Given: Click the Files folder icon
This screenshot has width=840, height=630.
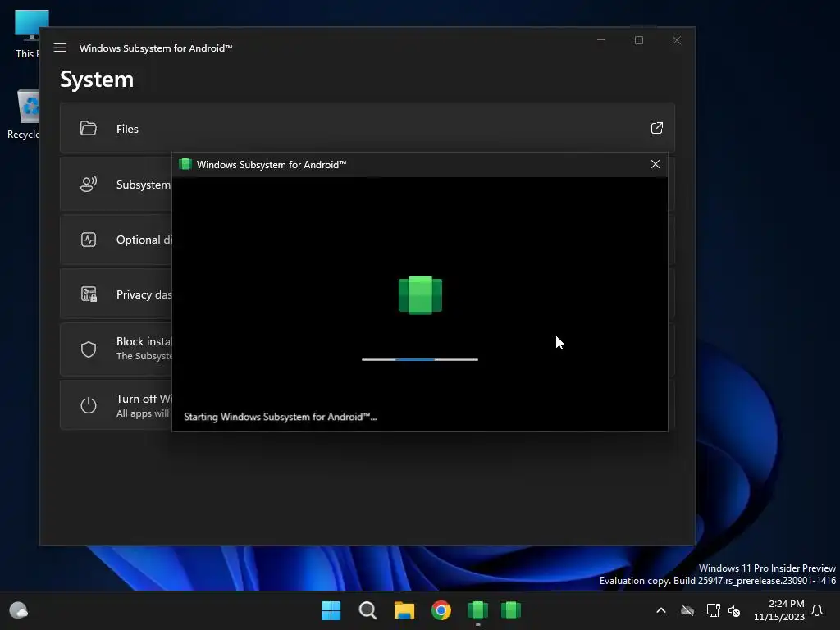Looking at the screenshot, I should tap(89, 128).
